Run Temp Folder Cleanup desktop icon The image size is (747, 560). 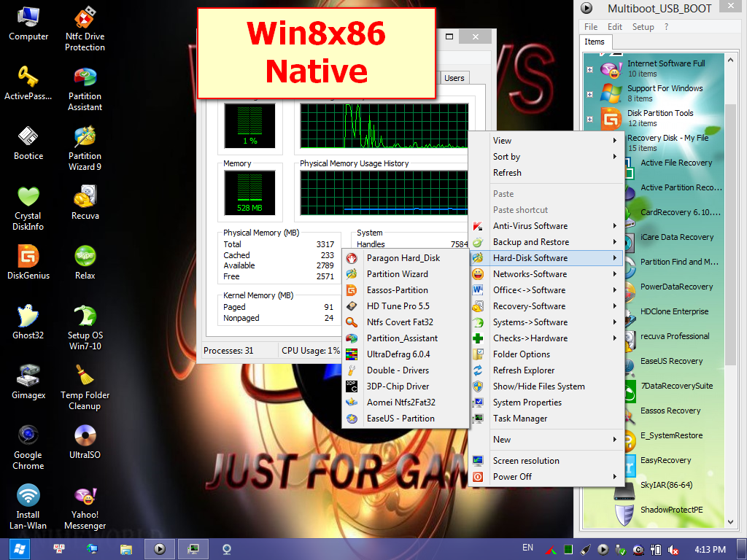point(85,388)
